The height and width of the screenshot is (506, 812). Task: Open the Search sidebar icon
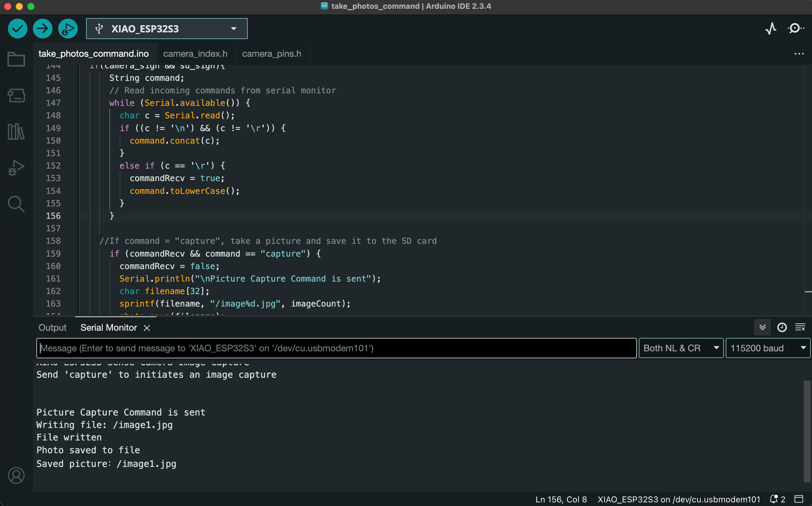click(x=16, y=204)
